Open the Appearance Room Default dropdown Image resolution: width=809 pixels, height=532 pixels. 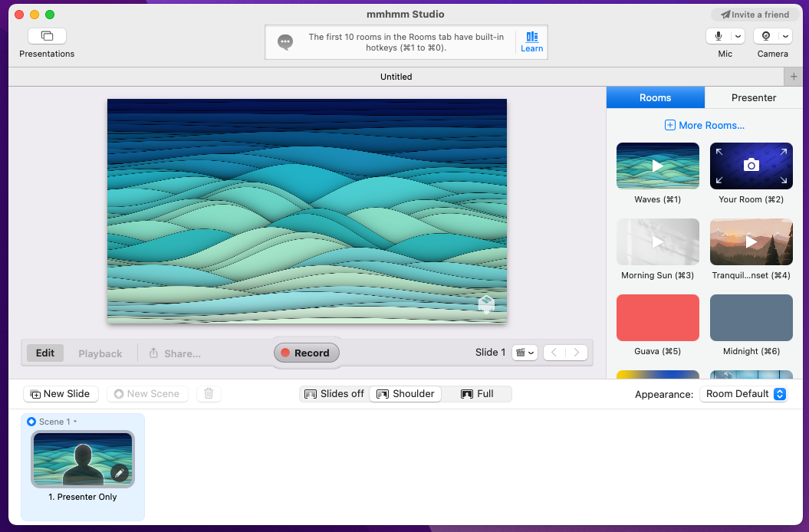tap(744, 394)
